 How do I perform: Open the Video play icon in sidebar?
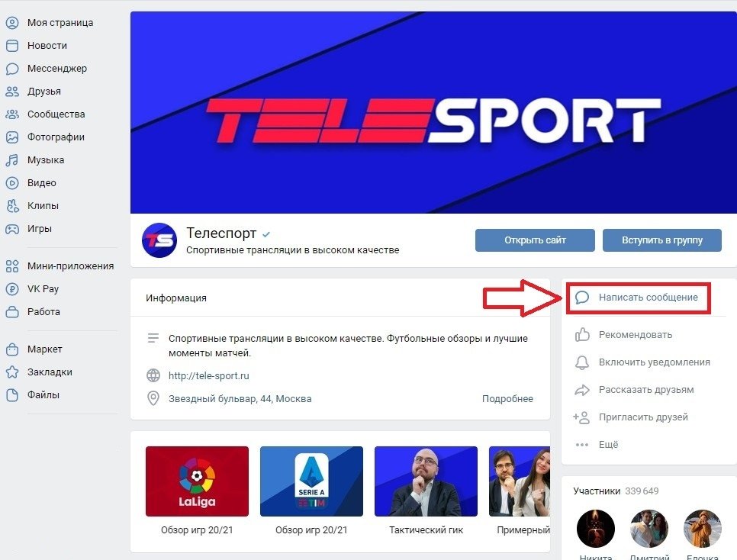tap(12, 183)
